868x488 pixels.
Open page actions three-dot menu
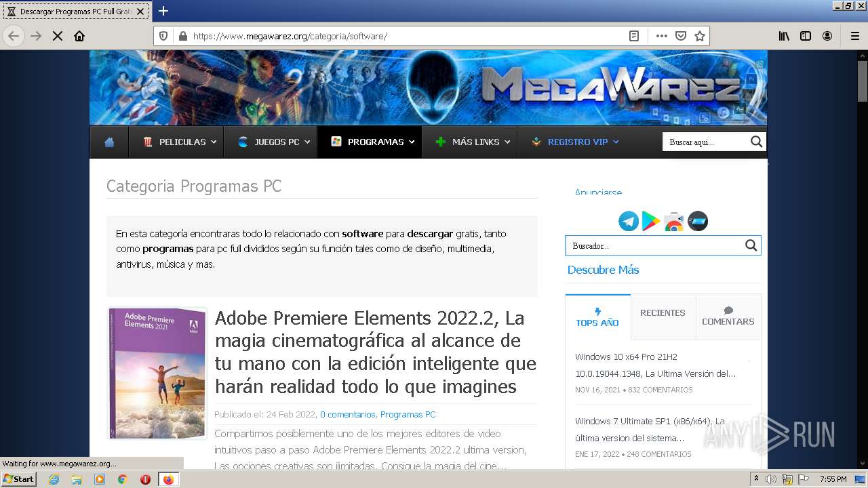tap(662, 36)
